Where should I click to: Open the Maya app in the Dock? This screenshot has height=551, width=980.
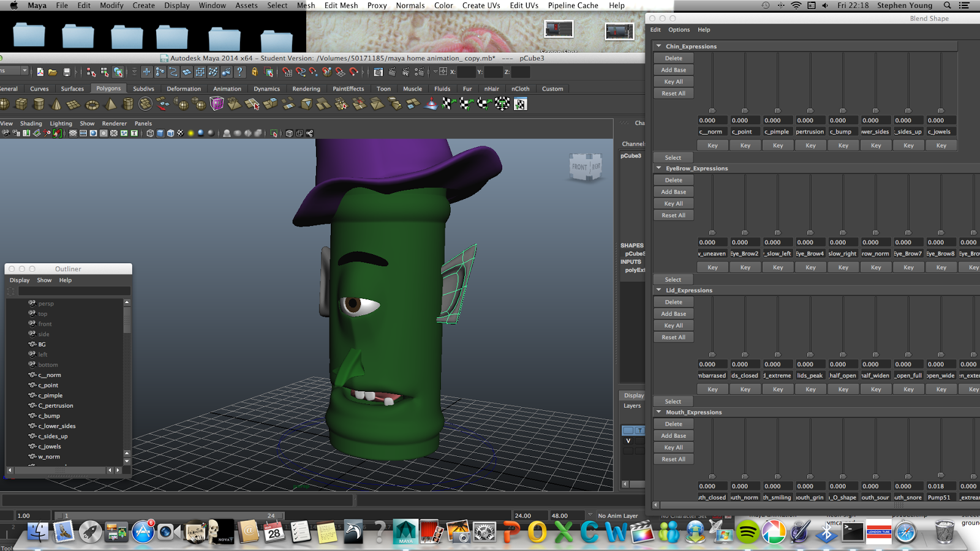405,532
